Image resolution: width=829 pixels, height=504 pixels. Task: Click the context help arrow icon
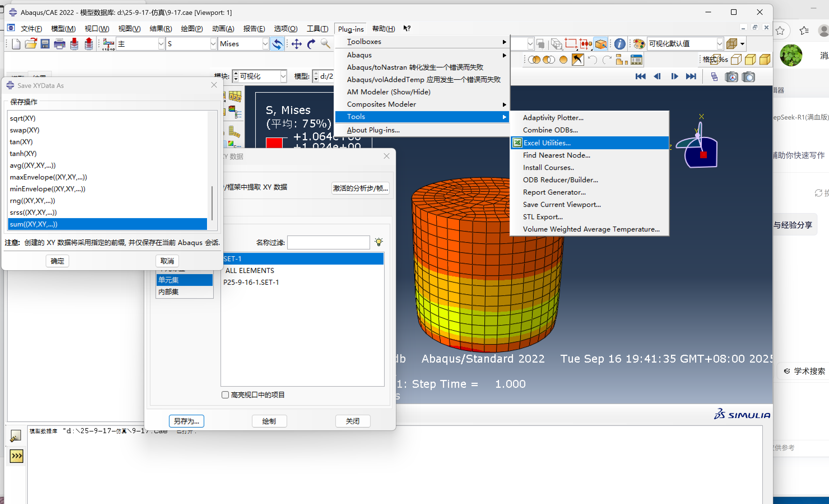pyautogui.click(x=407, y=29)
